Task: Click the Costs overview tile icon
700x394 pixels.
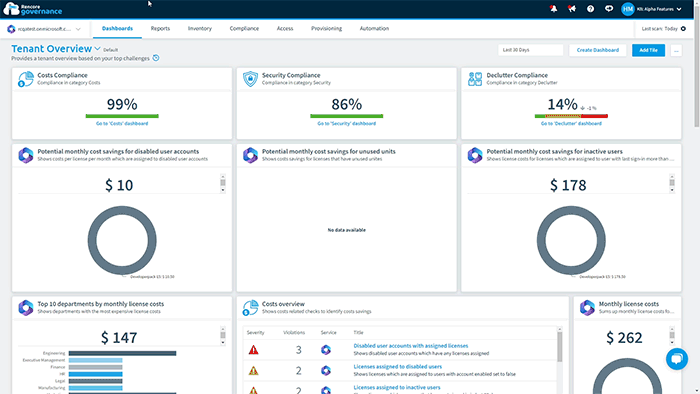Action: click(x=250, y=308)
